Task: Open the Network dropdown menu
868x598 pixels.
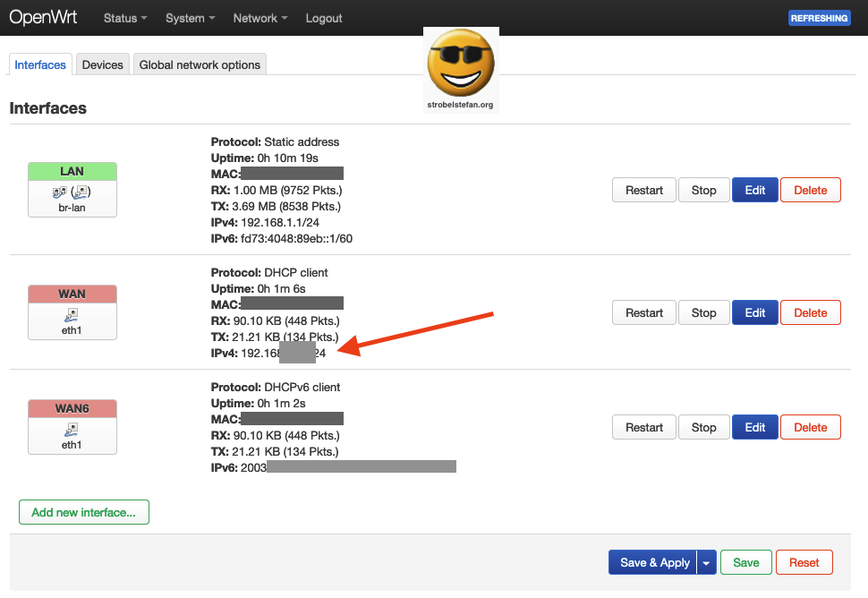Action: pos(260,18)
